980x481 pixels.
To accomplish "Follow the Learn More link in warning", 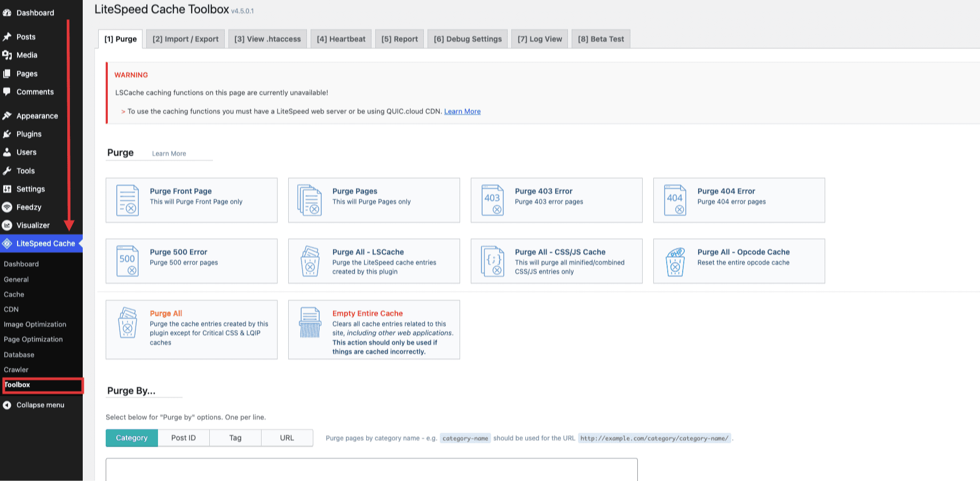I will 462,112.
